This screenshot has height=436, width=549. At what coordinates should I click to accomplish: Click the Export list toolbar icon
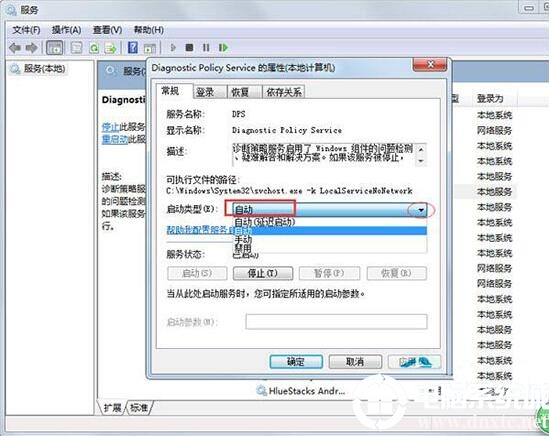click(x=111, y=48)
